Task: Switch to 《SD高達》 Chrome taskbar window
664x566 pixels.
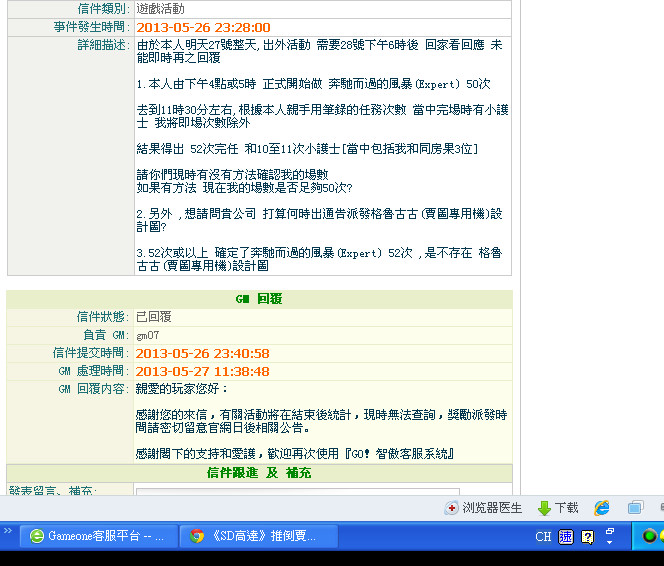Action: click(x=255, y=537)
